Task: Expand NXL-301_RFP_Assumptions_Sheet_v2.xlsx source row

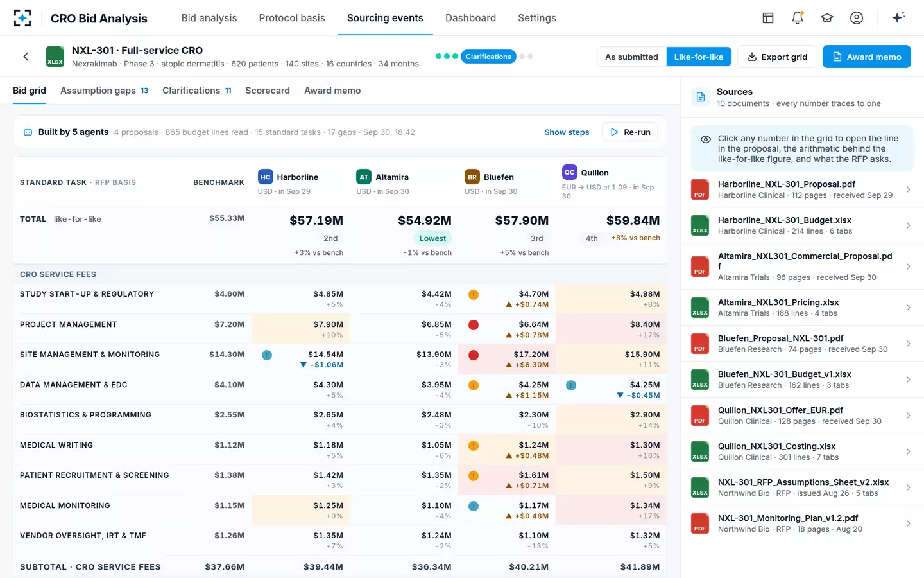Action: click(x=802, y=487)
